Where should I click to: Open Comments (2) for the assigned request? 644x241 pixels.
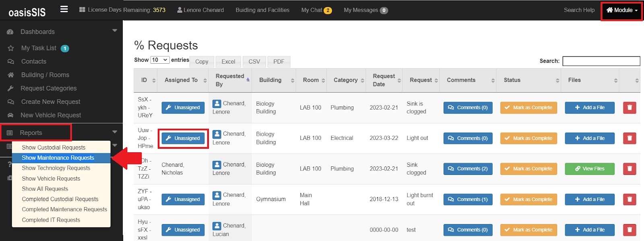468,169
